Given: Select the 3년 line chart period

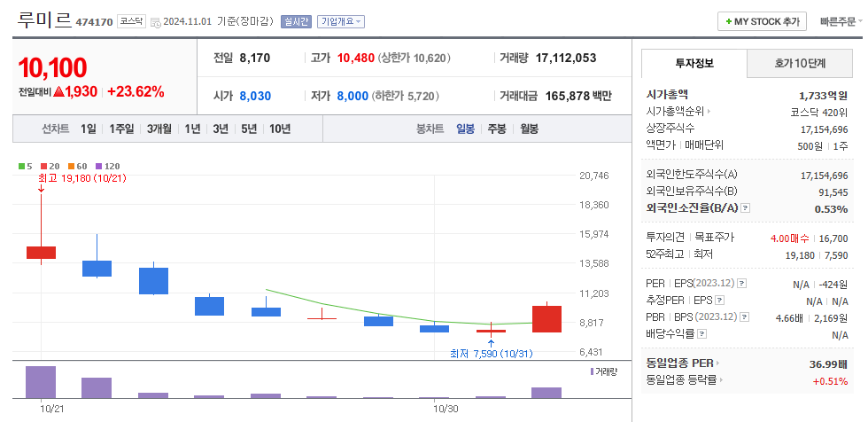Looking at the screenshot, I should click(x=221, y=129).
